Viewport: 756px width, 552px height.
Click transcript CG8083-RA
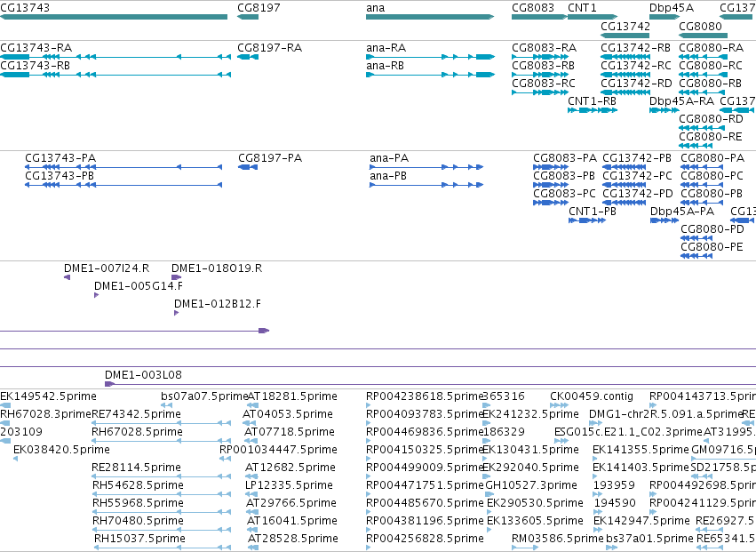click(x=540, y=57)
